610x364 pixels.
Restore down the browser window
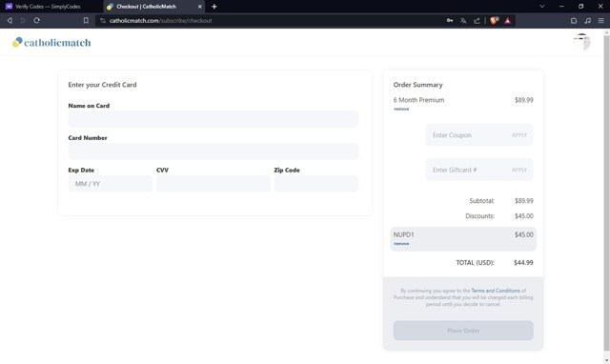coord(580,7)
